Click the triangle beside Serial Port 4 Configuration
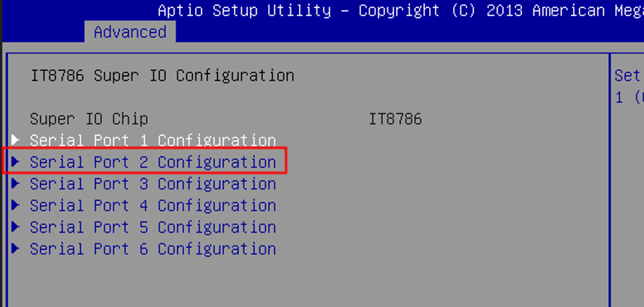 click(x=15, y=205)
